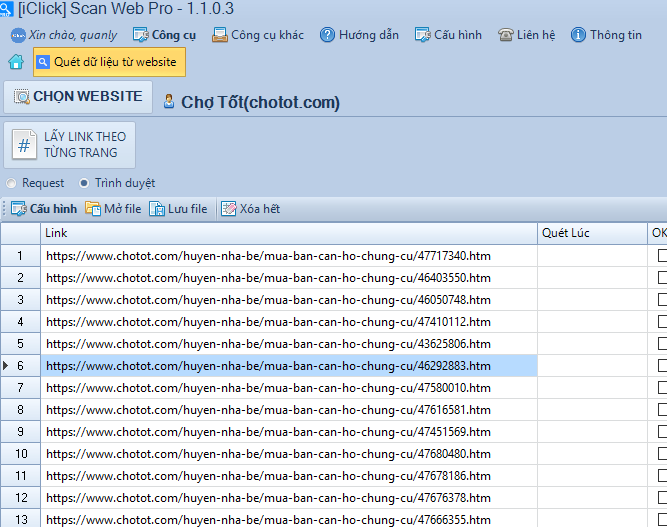Tick the OK checkbox in row 7
This screenshot has width=667, height=527.
tap(662, 388)
